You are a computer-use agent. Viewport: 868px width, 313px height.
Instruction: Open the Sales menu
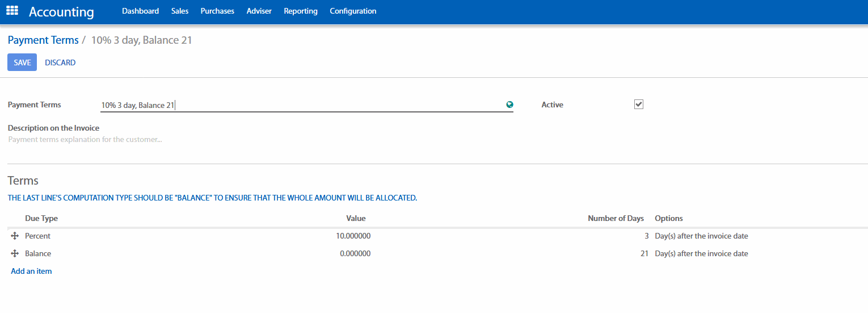coord(179,11)
